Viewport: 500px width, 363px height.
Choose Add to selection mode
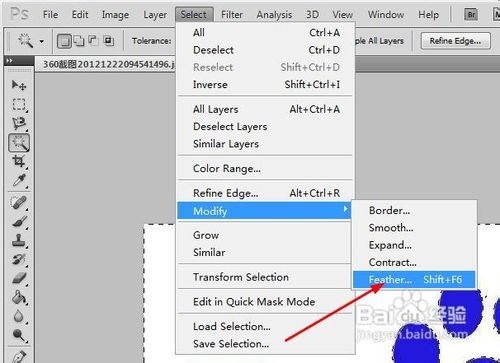coord(79,41)
